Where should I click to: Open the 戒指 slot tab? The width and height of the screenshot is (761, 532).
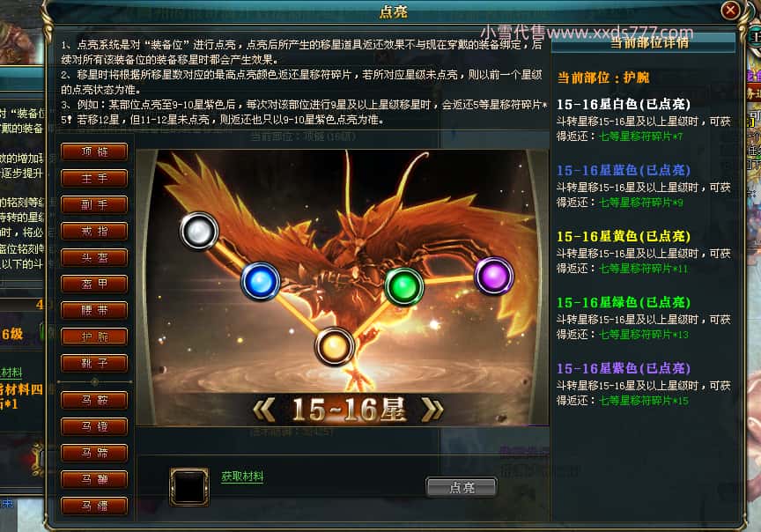(94, 231)
